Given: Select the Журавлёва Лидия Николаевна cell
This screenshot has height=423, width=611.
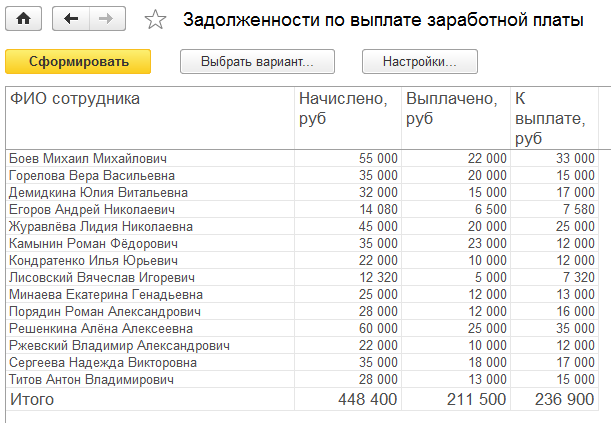Looking at the screenshot, I should pyautogui.click(x=150, y=226).
